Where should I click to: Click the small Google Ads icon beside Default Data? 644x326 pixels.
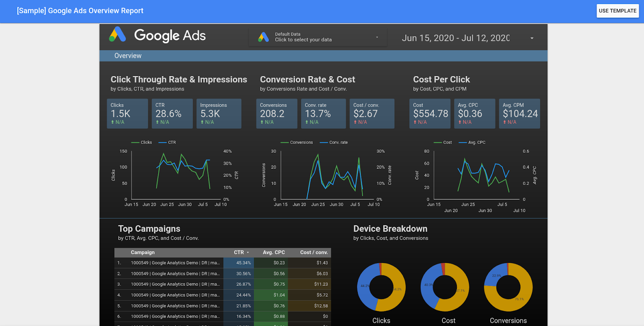tap(264, 37)
